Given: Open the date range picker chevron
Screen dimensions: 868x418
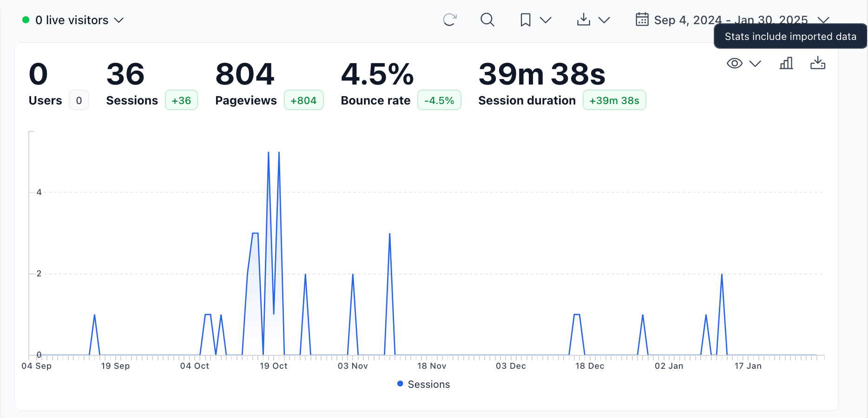Looking at the screenshot, I should click(x=823, y=20).
